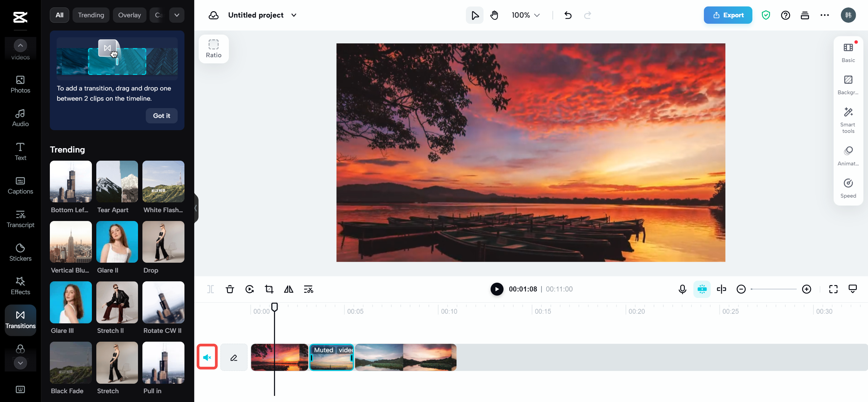Open Smart tools panel

pyautogui.click(x=848, y=120)
